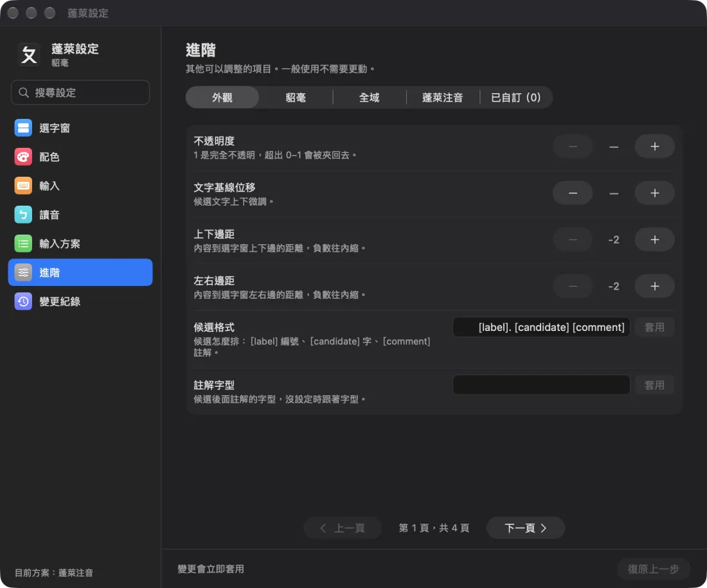Click 目前方案：蓬萊注音 status text
707x588 pixels.
tap(53, 573)
